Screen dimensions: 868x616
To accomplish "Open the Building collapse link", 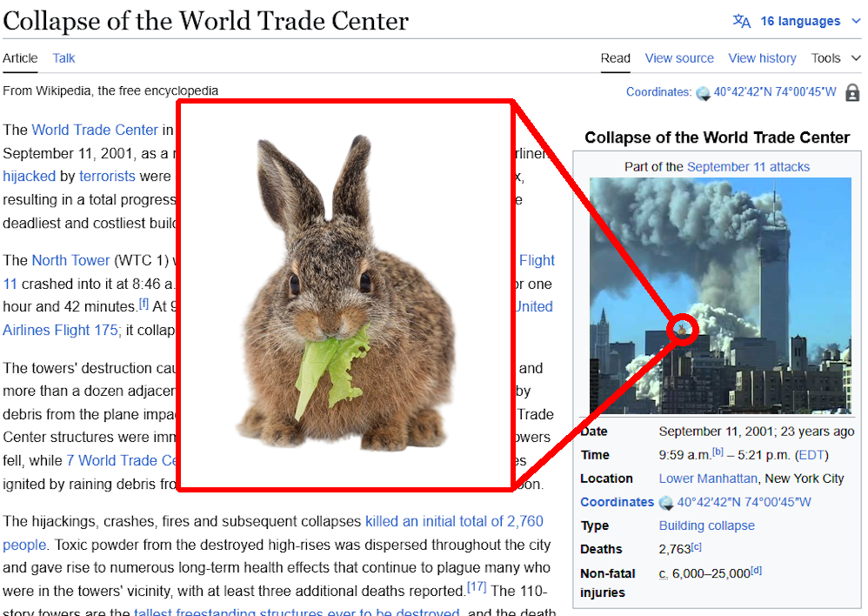I will tap(707, 526).
